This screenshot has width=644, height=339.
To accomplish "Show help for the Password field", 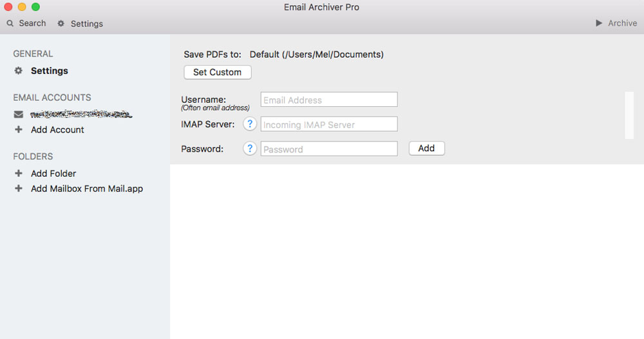I will [x=250, y=149].
